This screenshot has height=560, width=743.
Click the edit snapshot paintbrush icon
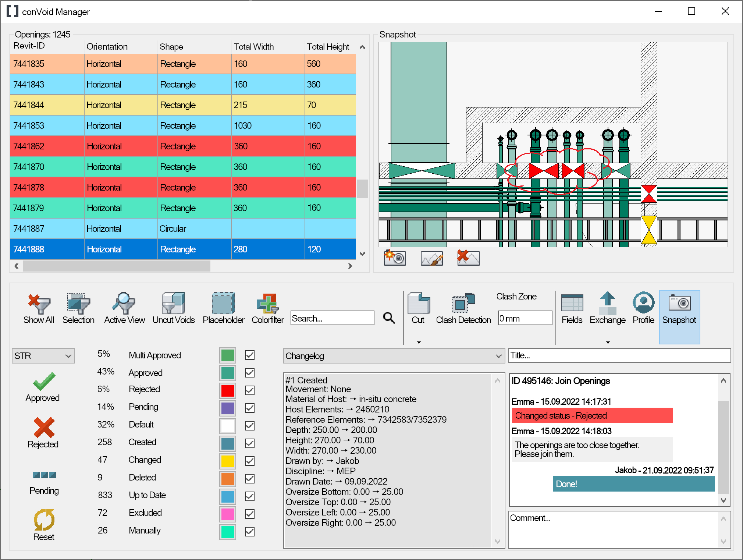pos(431,258)
